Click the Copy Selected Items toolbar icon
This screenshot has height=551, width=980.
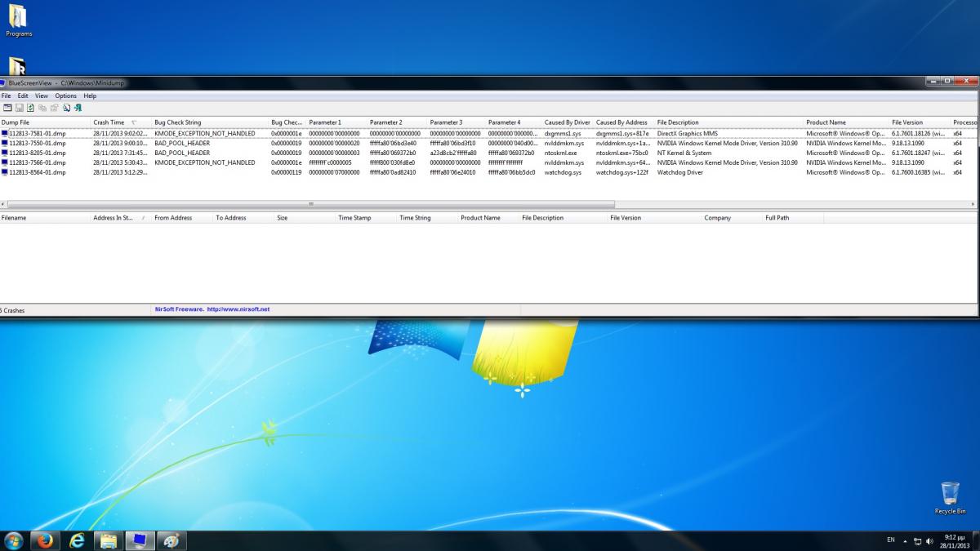(42, 108)
